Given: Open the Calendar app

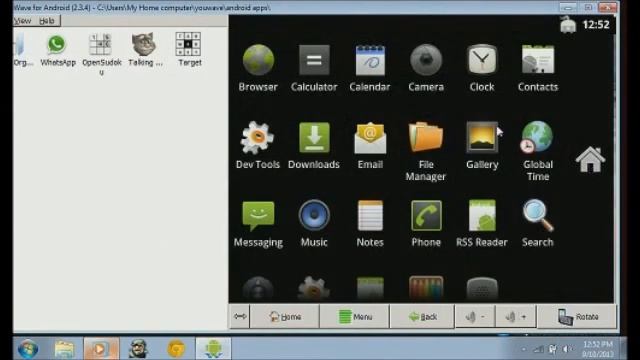Looking at the screenshot, I should [370, 68].
